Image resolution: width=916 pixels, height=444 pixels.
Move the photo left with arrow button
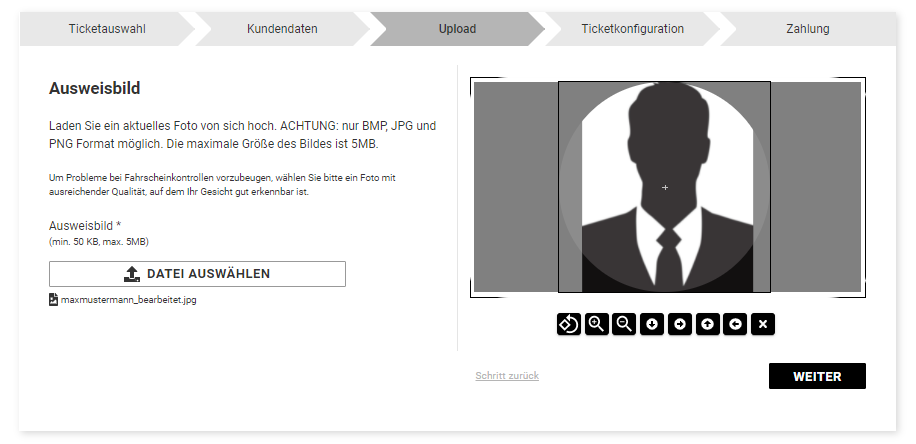[735, 324]
